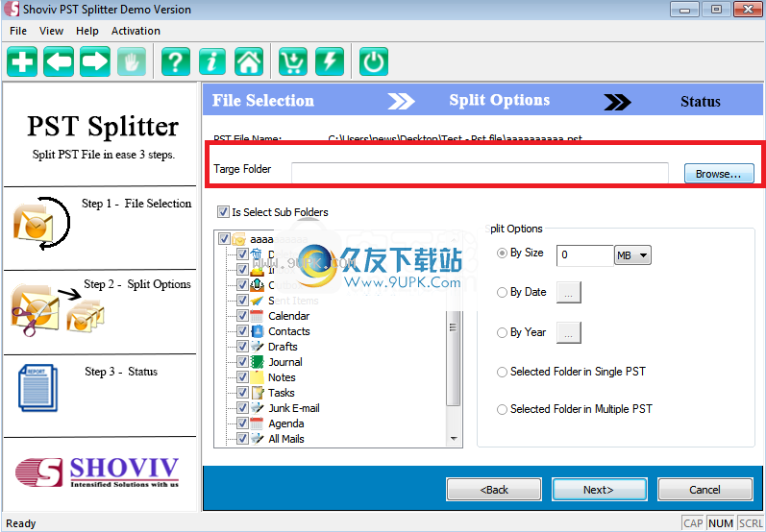Screen dimensions: 766x532
Task: Click the Targe Folder input field
Action: point(480,173)
